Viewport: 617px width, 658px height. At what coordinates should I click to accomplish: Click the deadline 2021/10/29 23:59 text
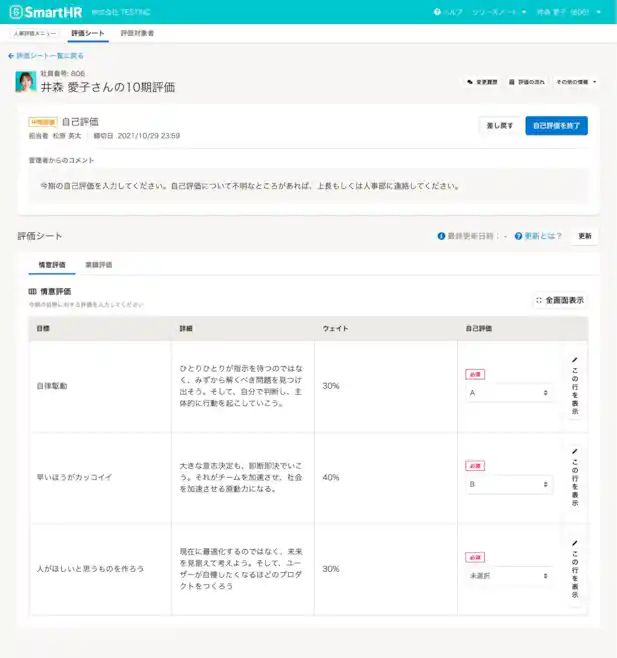pyautogui.click(x=149, y=136)
